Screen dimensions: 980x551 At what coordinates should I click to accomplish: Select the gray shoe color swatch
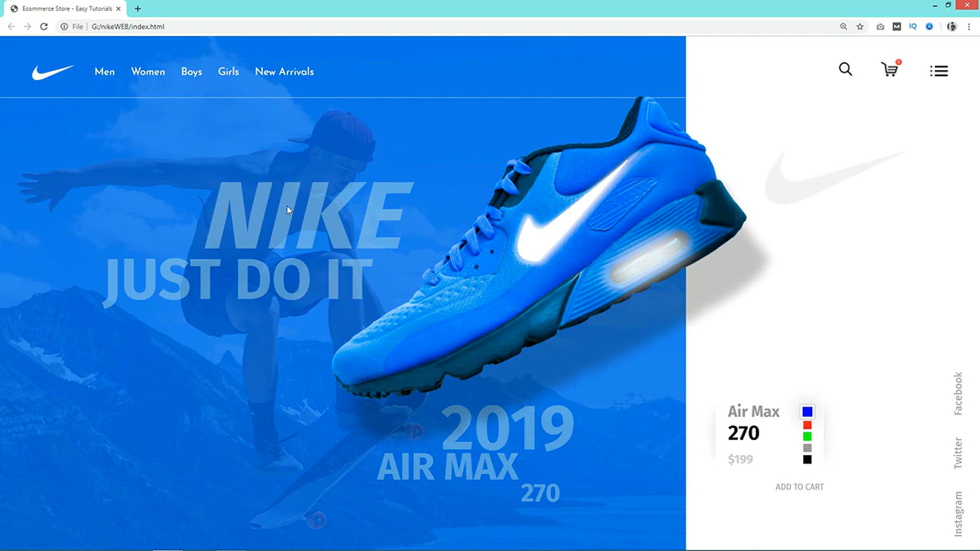(x=807, y=448)
